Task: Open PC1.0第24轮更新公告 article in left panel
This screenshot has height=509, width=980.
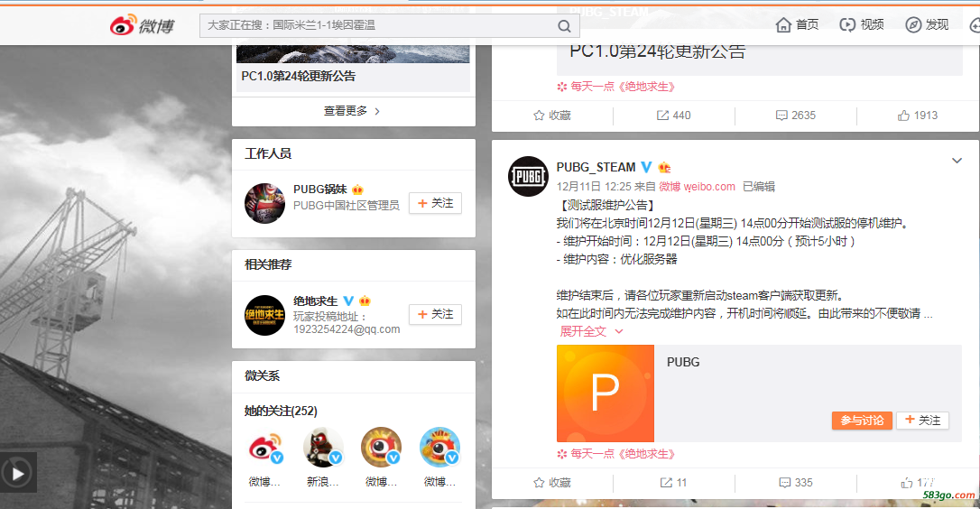Action: click(298, 77)
